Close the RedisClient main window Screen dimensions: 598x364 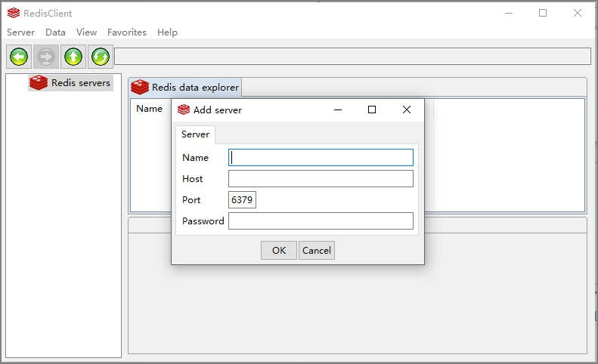[x=578, y=13]
